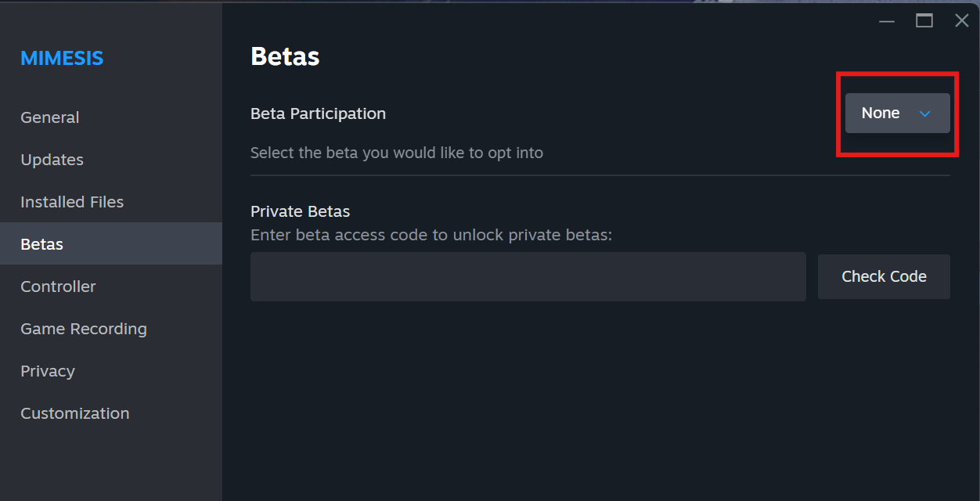Minimize the properties window
Screen dimensions: 980x501
click(x=887, y=21)
